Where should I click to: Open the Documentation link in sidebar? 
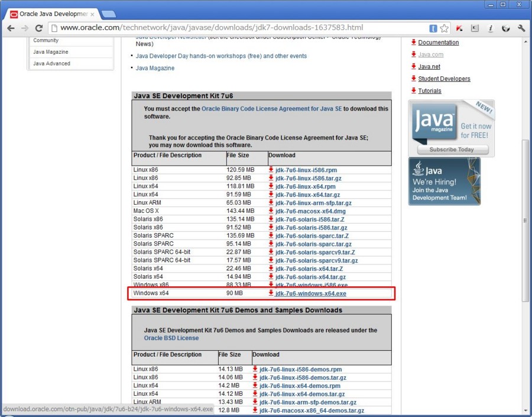(x=439, y=43)
